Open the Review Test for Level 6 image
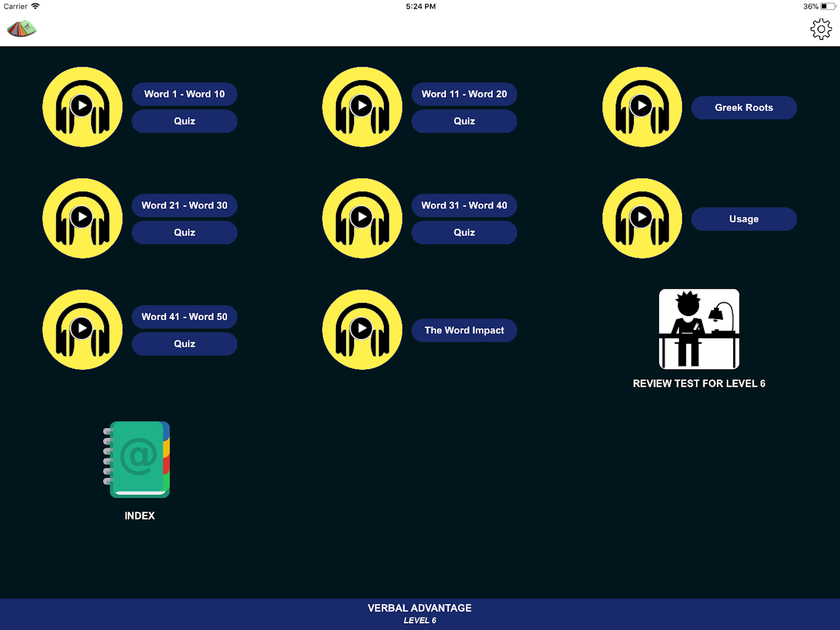Image resolution: width=840 pixels, height=630 pixels. click(699, 329)
